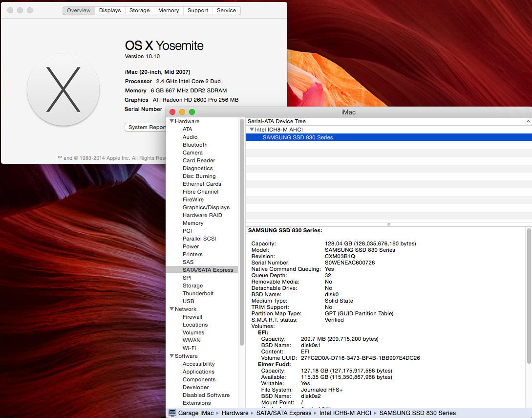Screen dimensions: 532x418
Task: Minimize the iMac system report window
Action: coord(182,112)
